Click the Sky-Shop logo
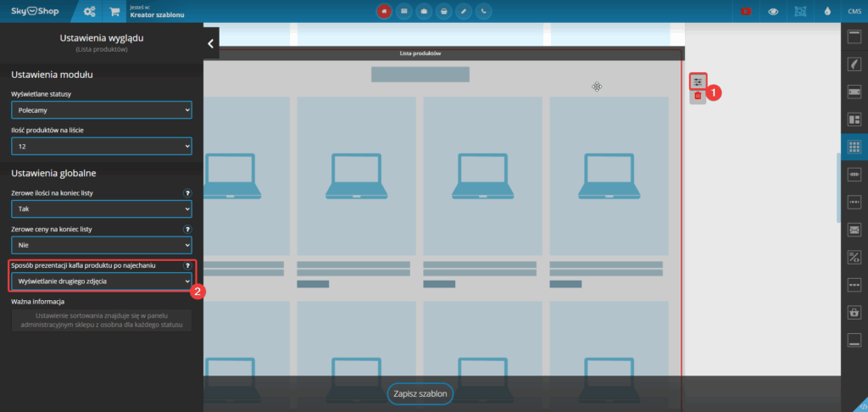 tap(35, 12)
